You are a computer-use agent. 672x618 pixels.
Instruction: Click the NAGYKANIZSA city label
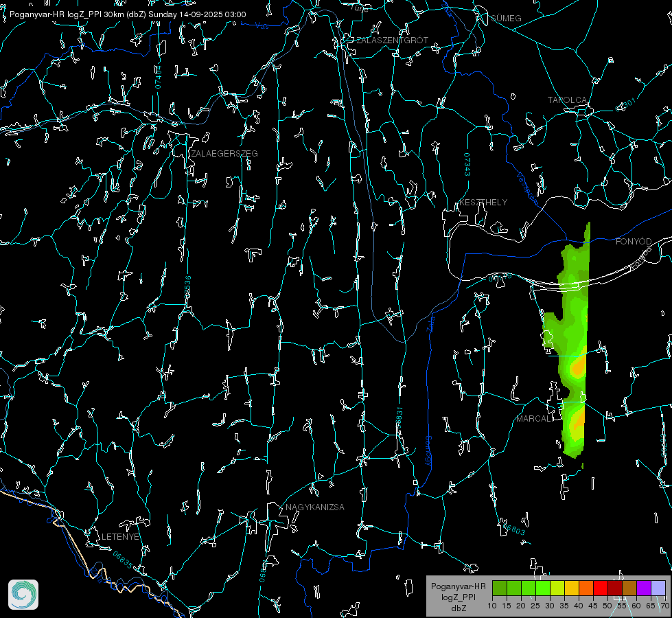pyautogui.click(x=315, y=507)
